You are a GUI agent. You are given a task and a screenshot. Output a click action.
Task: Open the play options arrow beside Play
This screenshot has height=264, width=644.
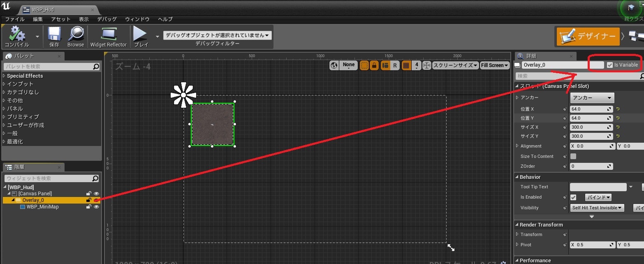(x=157, y=36)
